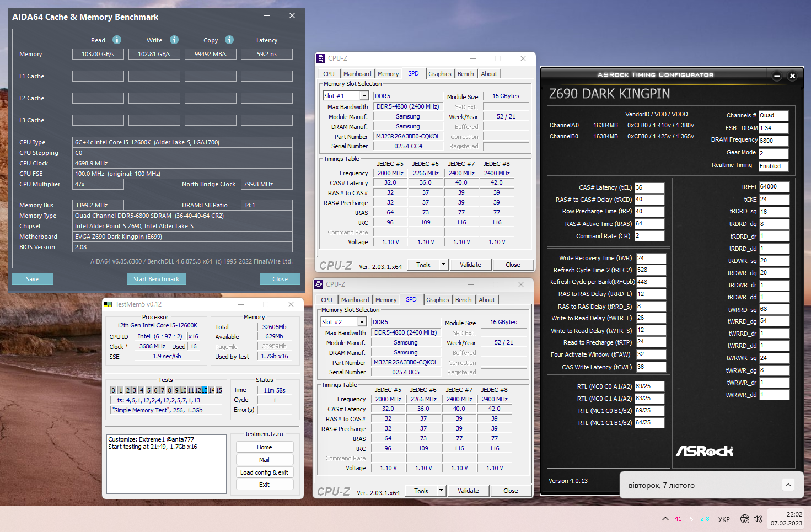
Task: Click tWRWR_sg value field
Action: coord(774,358)
